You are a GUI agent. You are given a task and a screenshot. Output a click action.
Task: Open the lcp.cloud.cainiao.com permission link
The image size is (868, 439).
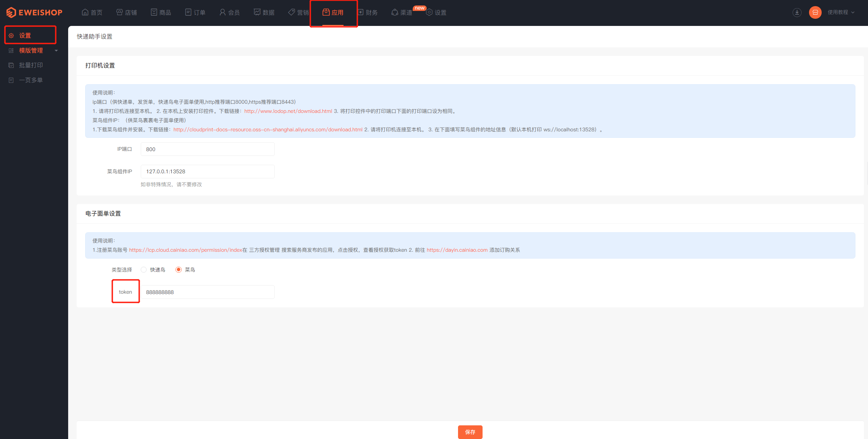click(x=186, y=250)
